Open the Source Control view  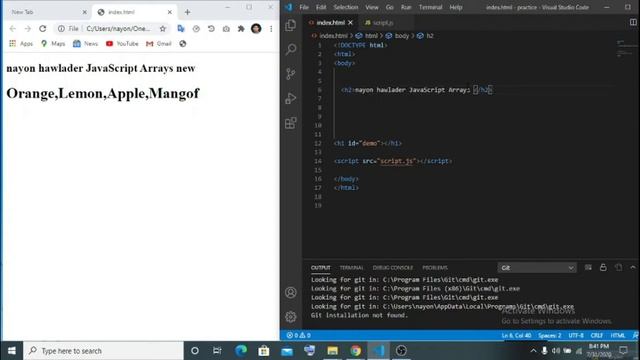(291, 74)
